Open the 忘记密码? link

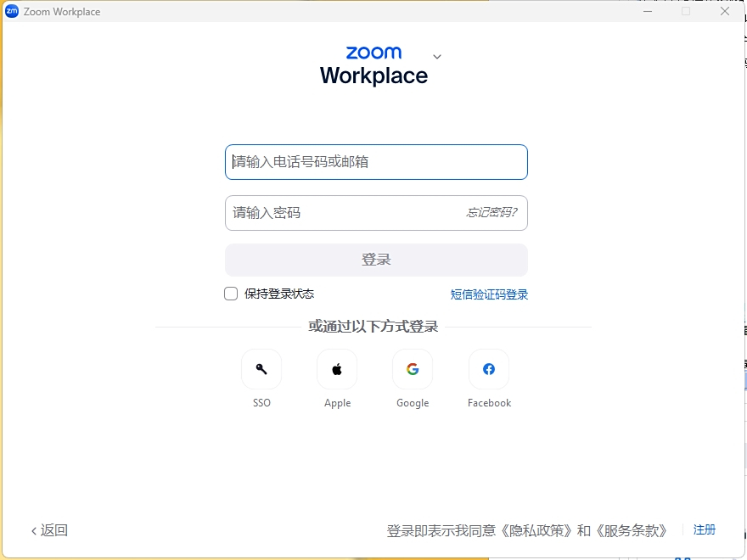[491, 212]
